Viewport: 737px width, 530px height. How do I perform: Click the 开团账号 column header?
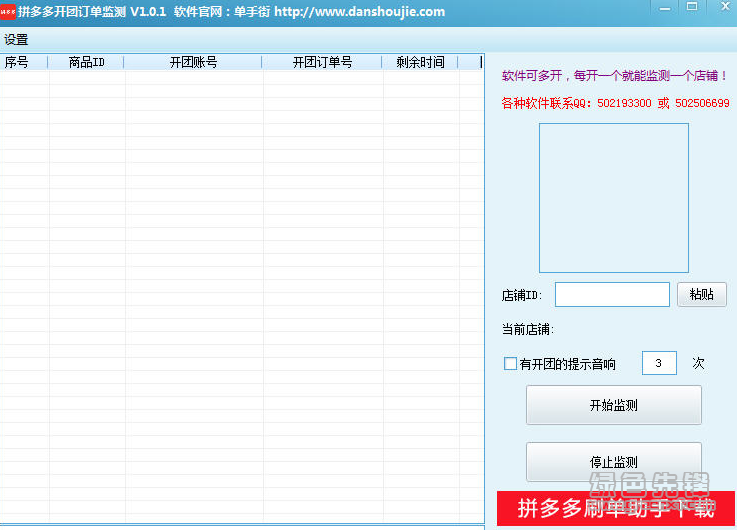(x=193, y=62)
